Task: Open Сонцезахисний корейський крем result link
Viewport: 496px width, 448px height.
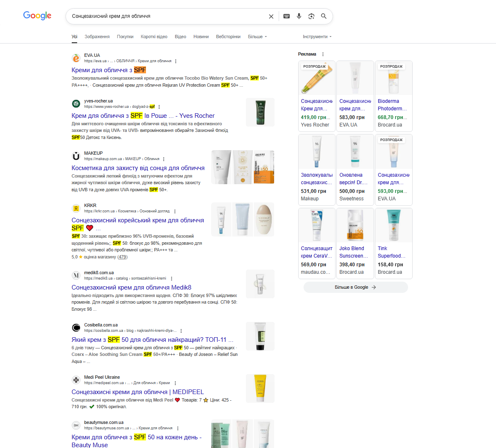Action: tap(138, 224)
